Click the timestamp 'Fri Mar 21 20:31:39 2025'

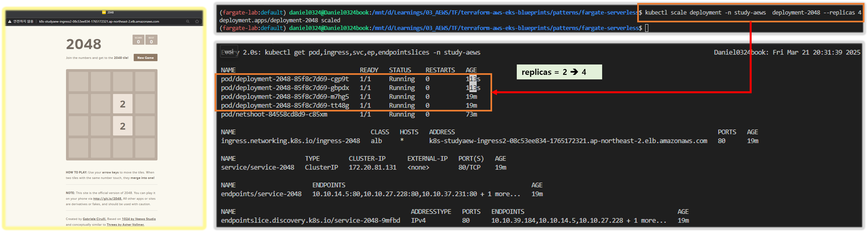(816, 52)
